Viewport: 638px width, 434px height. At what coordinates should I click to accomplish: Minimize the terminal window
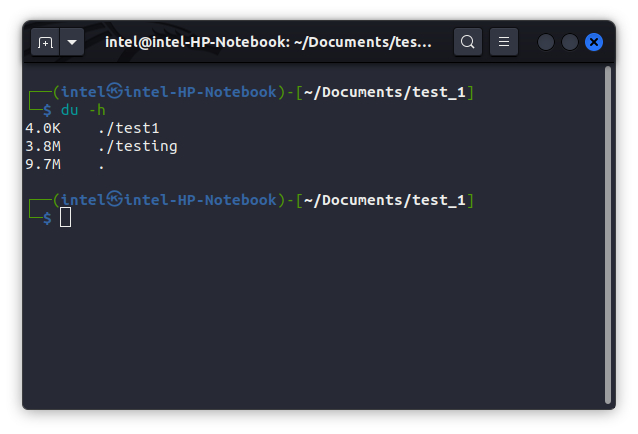click(x=546, y=42)
